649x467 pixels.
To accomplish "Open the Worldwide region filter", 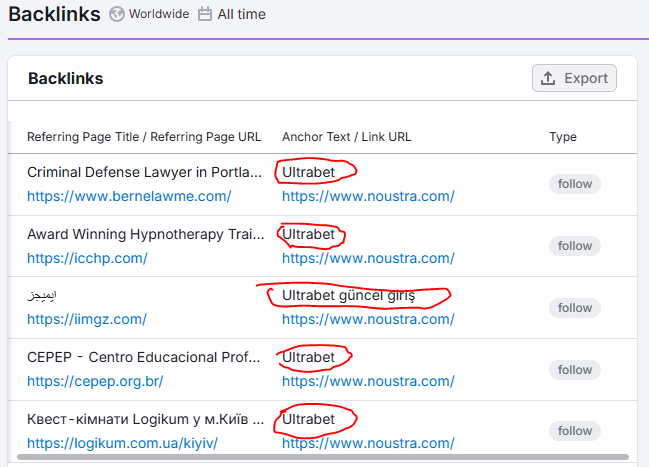I will 149,14.
